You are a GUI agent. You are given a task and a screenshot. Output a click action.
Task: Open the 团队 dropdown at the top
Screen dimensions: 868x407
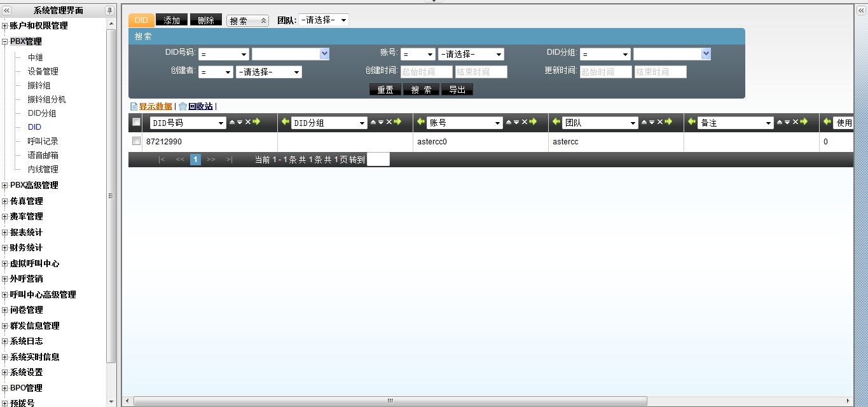point(324,20)
